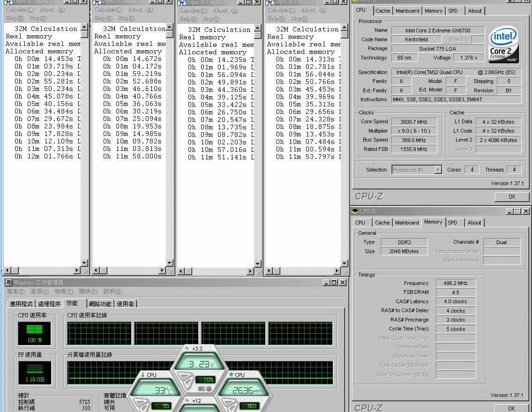Click the Intel Core 2 Extreme logo
The image size is (532, 412).
pos(503,45)
